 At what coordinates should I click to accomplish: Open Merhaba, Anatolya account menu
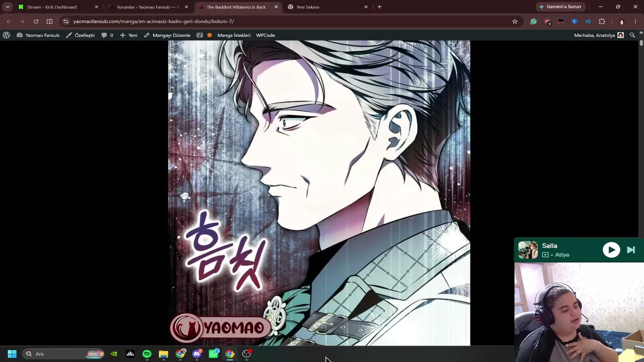pos(599,35)
